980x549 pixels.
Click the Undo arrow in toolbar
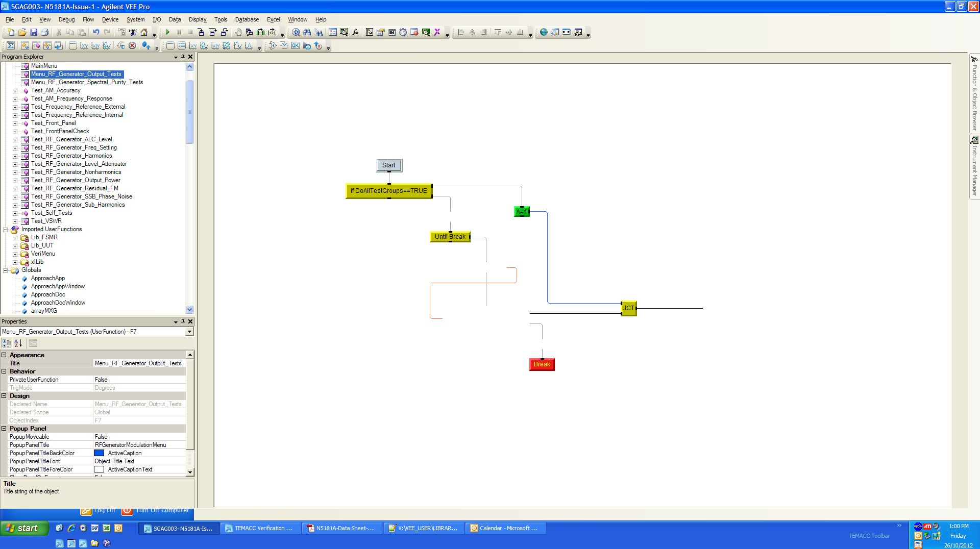click(x=95, y=32)
